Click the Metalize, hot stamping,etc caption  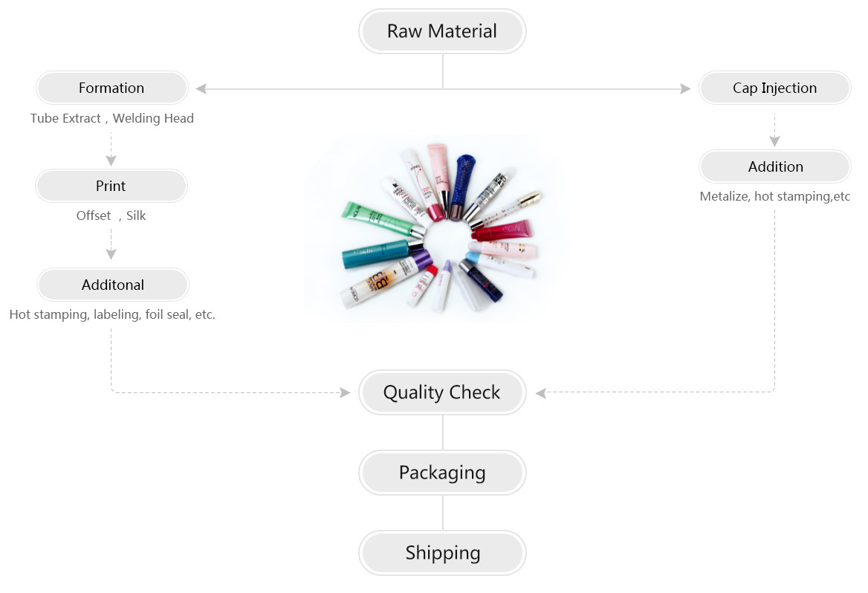[774, 197]
